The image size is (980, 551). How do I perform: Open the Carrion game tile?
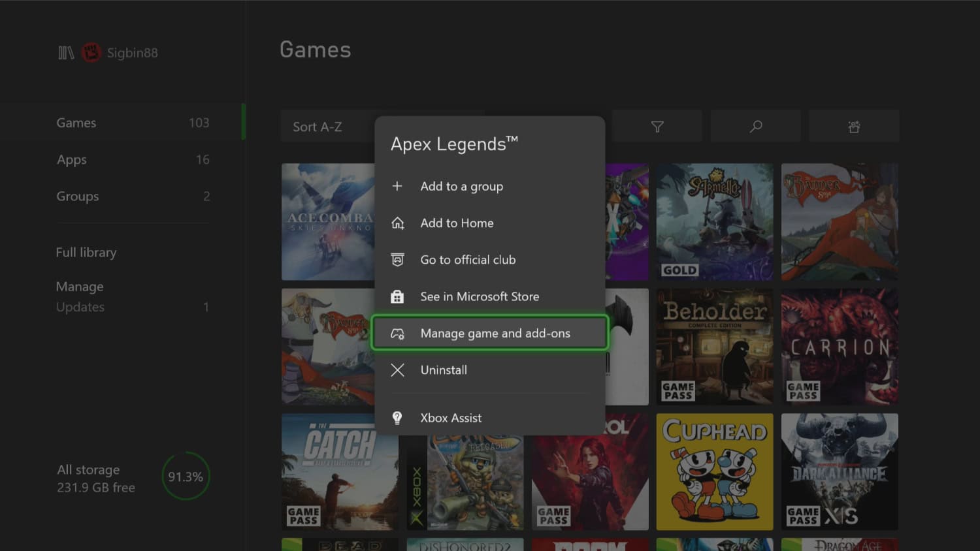(840, 347)
